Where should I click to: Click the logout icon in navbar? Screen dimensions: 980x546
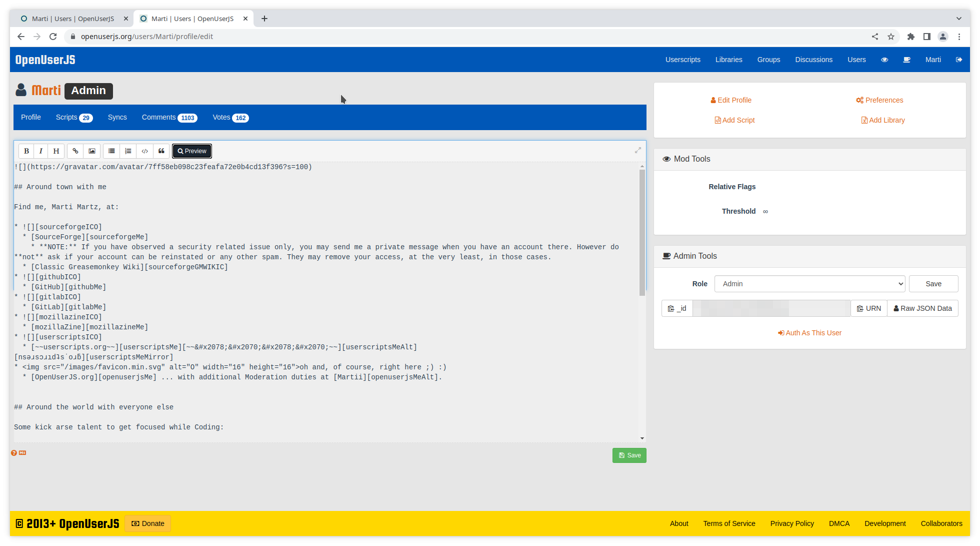[959, 60]
